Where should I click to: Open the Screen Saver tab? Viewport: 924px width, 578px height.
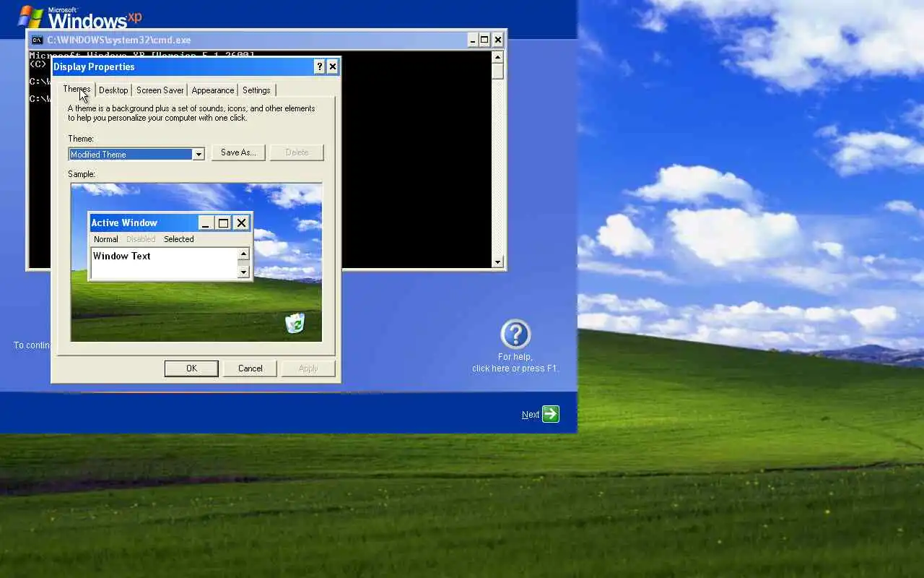point(160,90)
